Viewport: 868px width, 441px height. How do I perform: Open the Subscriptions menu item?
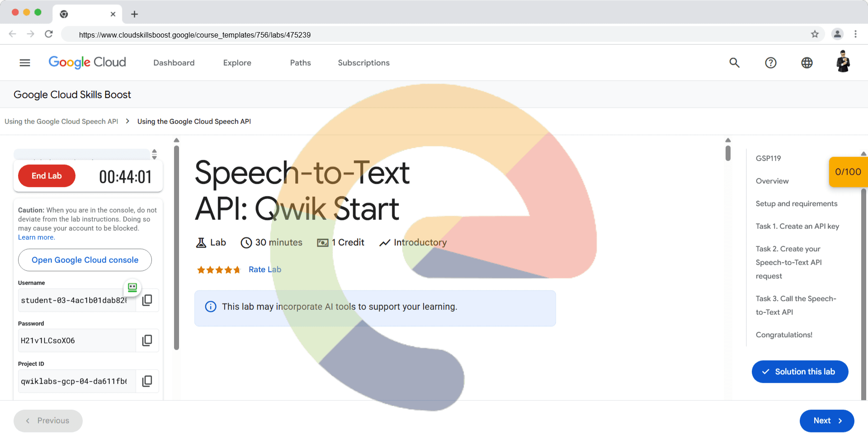pos(364,63)
